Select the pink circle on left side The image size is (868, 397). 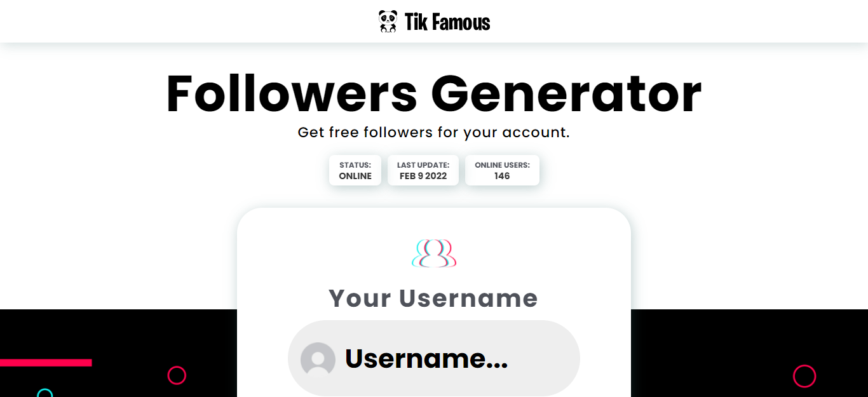[x=177, y=375]
